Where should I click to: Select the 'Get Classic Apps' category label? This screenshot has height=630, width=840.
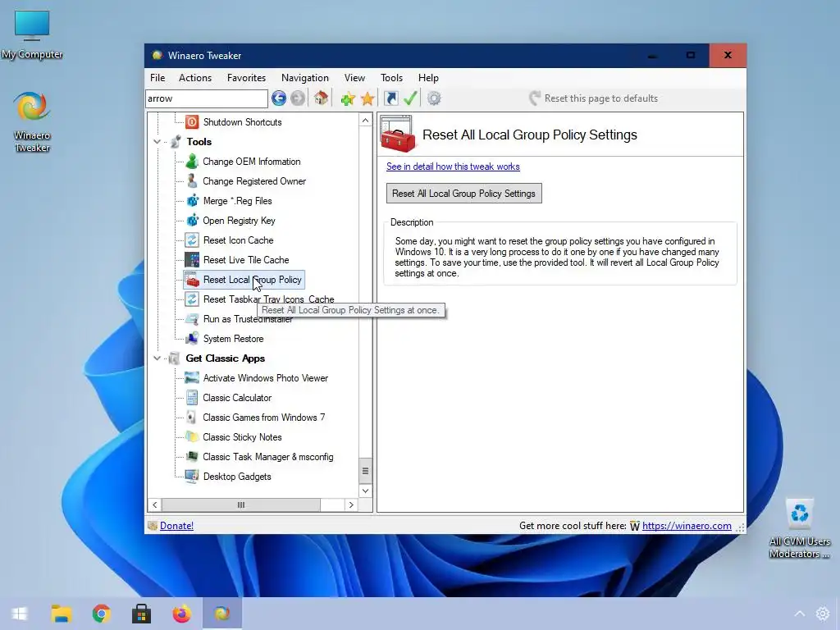coord(225,358)
